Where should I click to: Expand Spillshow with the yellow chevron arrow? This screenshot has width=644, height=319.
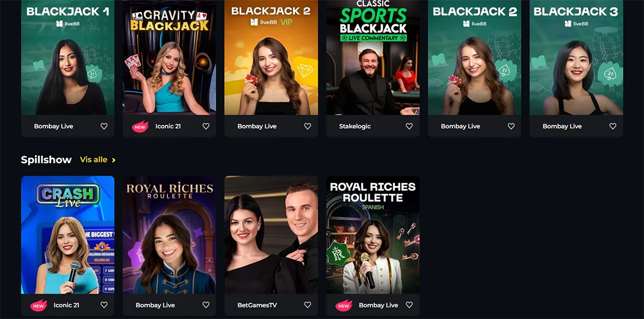pyautogui.click(x=114, y=160)
